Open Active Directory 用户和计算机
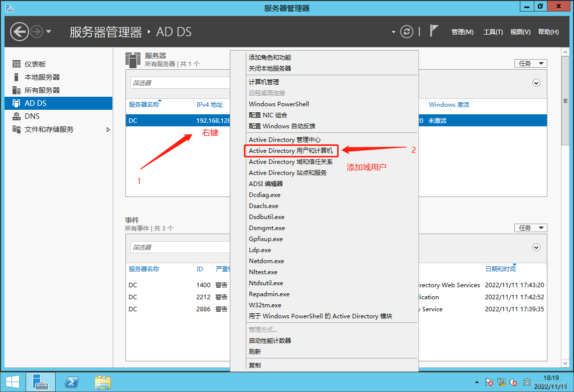Viewport: 574px width, 392px height. [291, 151]
